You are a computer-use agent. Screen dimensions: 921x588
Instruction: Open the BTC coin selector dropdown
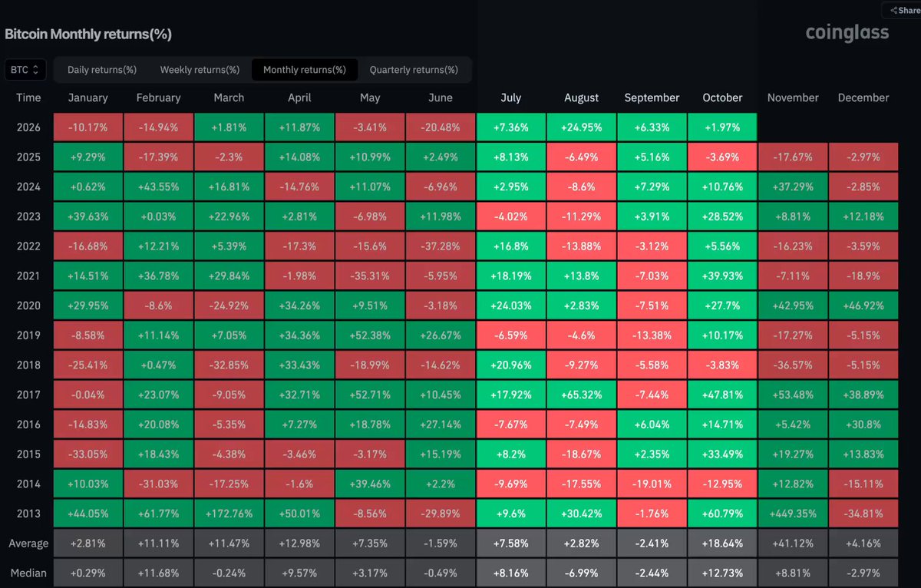coord(26,70)
